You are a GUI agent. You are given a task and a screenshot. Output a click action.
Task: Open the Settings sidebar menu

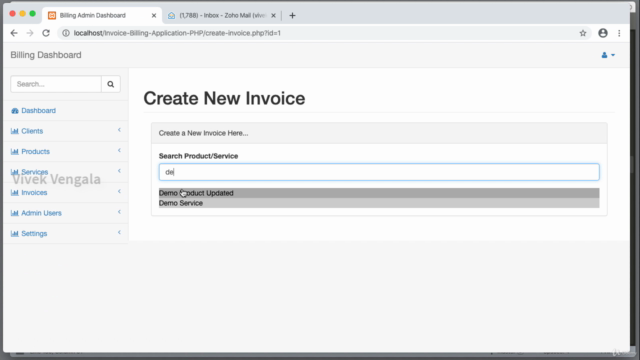point(34,233)
